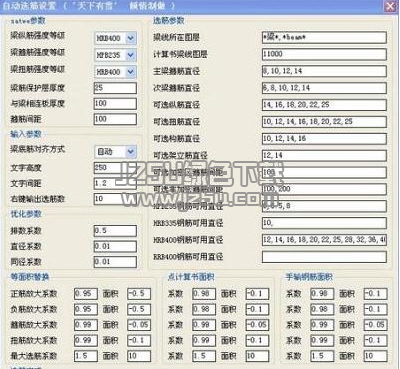Open the 梁箍筋强度等级 HPB235 dropdown
Viewport: 400px width, 369px height.
pyautogui.click(x=115, y=55)
